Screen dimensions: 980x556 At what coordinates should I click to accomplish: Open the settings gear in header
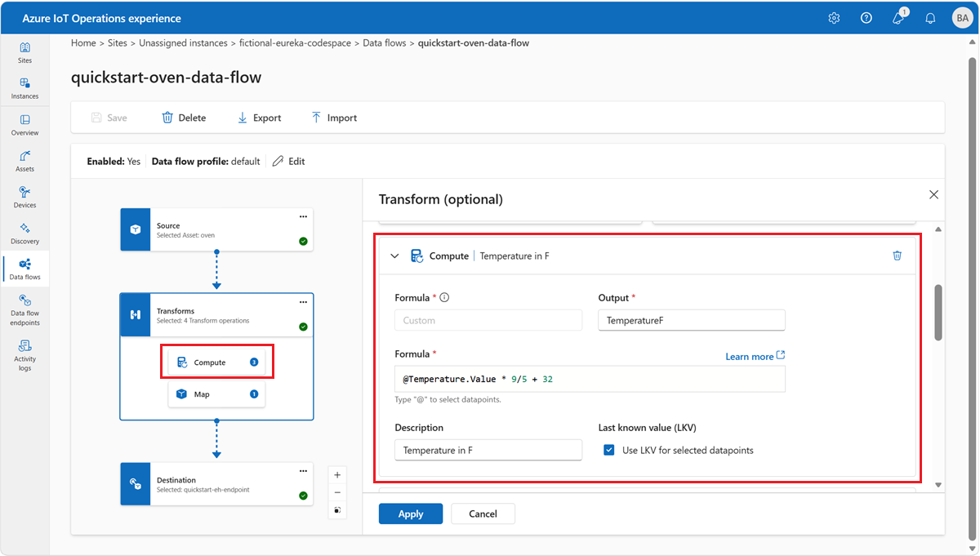pos(834,18)
